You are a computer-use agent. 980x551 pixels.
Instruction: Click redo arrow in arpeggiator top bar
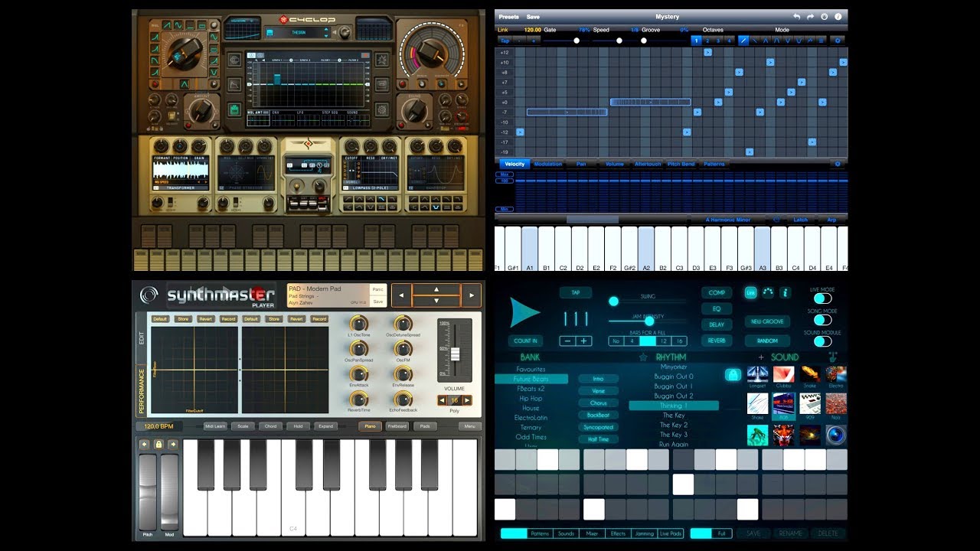point(810,16)
